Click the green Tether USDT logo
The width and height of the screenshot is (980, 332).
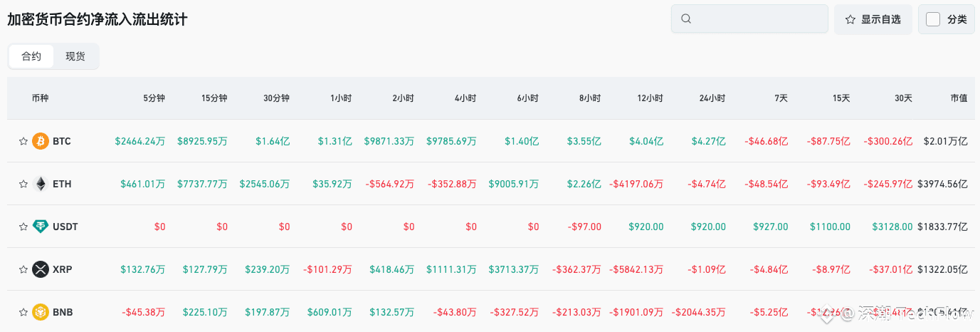click(41, 227)
